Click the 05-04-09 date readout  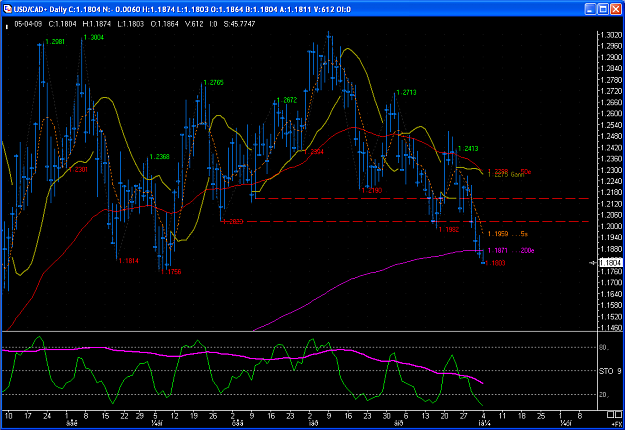(28, 24)
